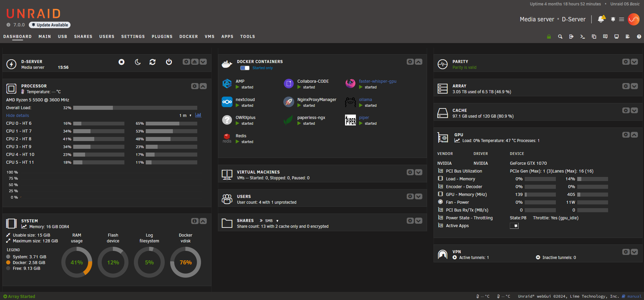The height and width of the screenshot is (300, 644).
Task: Expand the Array panel
Action: pyautogui.click(x=634, y=86)
